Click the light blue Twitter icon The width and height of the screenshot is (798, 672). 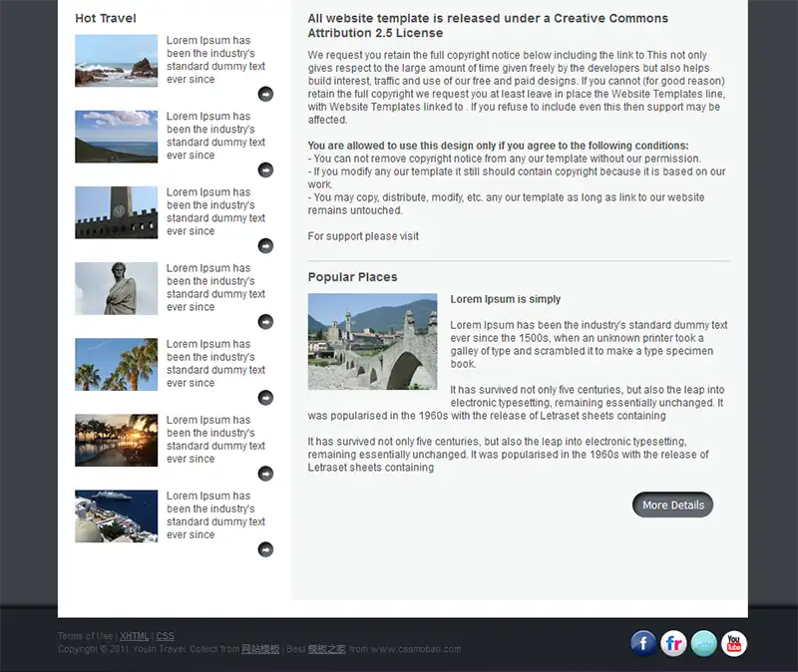[x=703, y=643]
